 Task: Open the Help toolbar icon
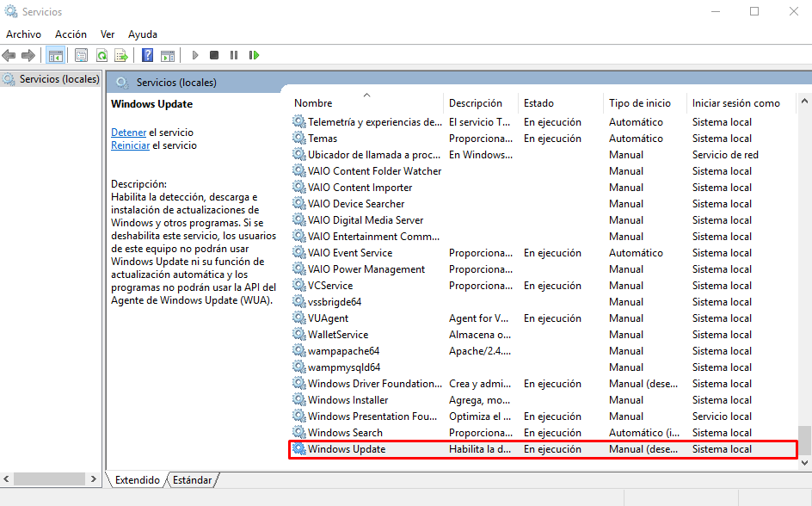tap(148, 55)
